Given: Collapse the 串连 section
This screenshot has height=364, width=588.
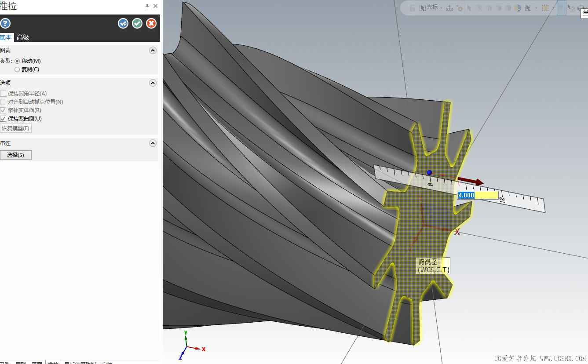Looking at the screenshot, I should [153, 143].
